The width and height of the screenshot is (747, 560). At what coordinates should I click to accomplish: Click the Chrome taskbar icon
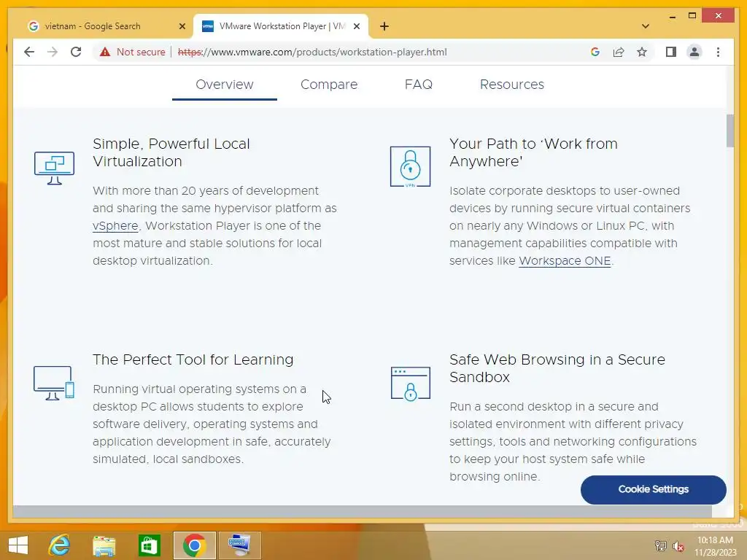[x=194, y=545]
